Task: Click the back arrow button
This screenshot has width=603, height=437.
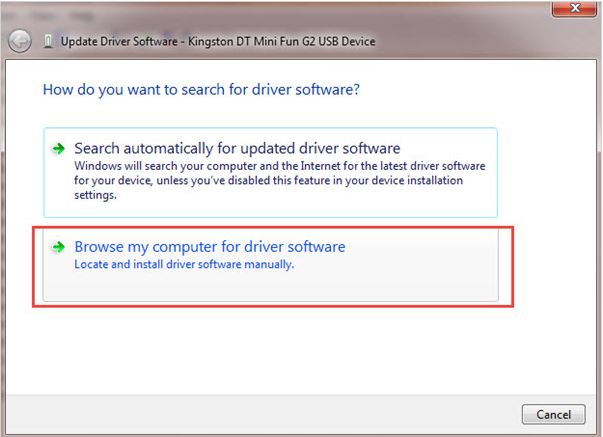Action: coord(20,41)
